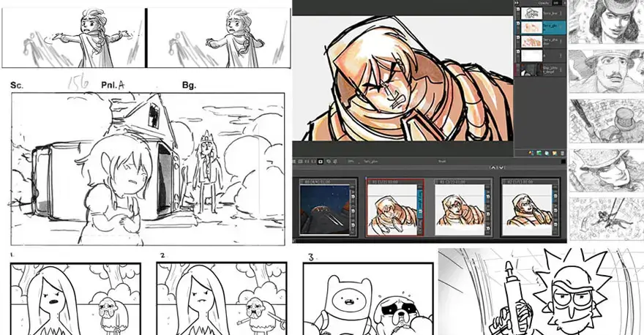Click the trash icon below the layer list
The image size is (644, 335).
tap(562, 153)
